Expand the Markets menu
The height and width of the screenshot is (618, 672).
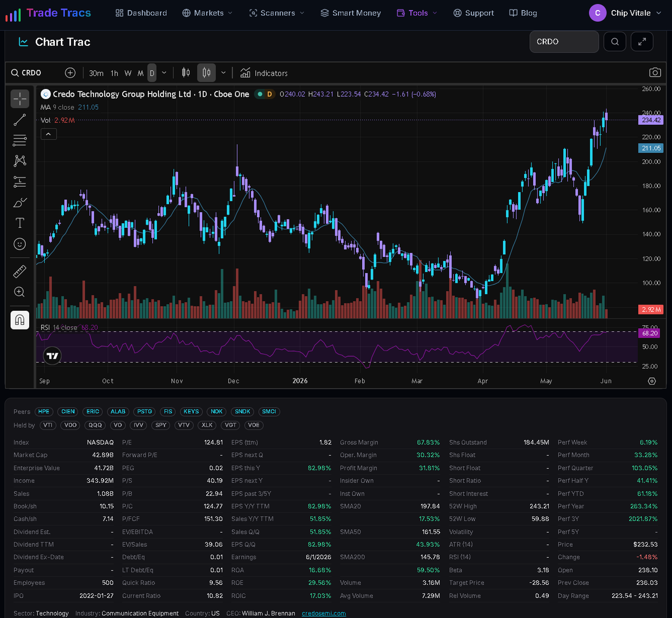click(207, 13)
